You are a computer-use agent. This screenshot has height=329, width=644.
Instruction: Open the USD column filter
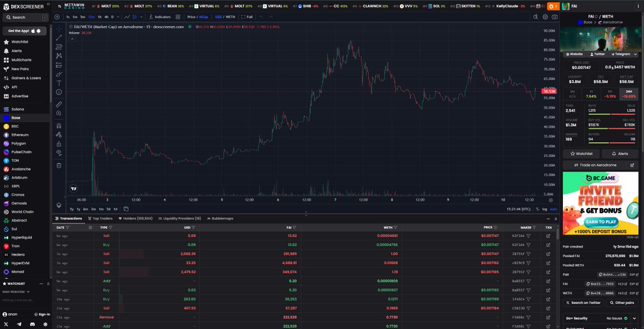[193, 228]
